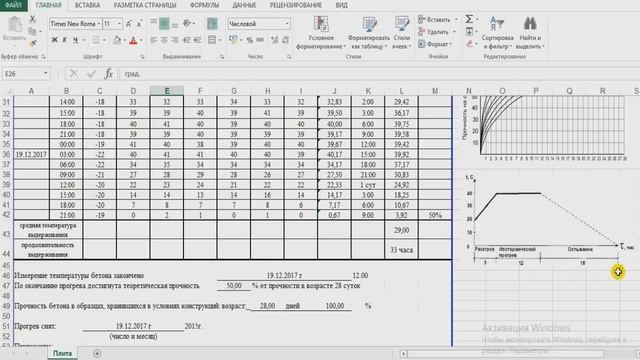The width and height of the screenshot is (640, 360).
Task: Apply thousands separator (000) format
Action: pyautogui.click(x=260, y=40)
